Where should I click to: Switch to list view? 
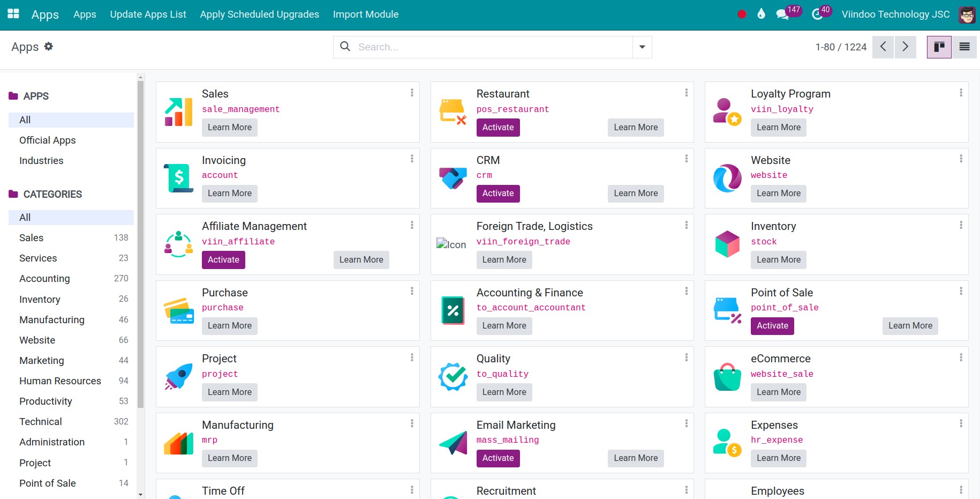(964, 47)
